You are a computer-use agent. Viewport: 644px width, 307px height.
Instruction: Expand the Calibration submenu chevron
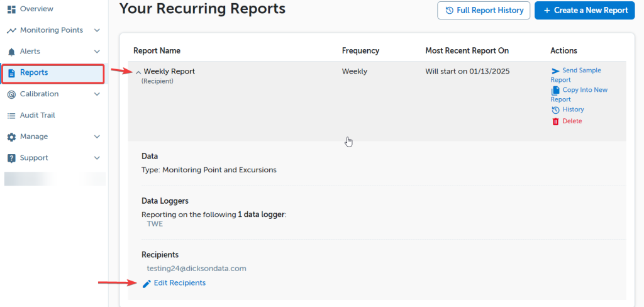click(x=97, y=94)
